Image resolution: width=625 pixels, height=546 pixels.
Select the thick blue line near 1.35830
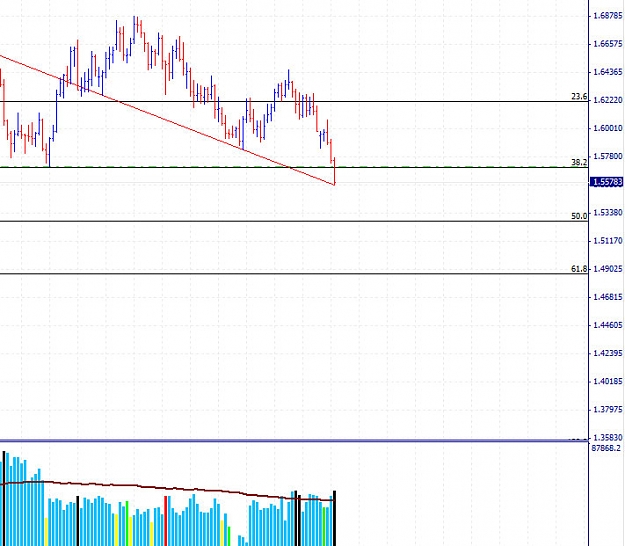coord(294,441)
